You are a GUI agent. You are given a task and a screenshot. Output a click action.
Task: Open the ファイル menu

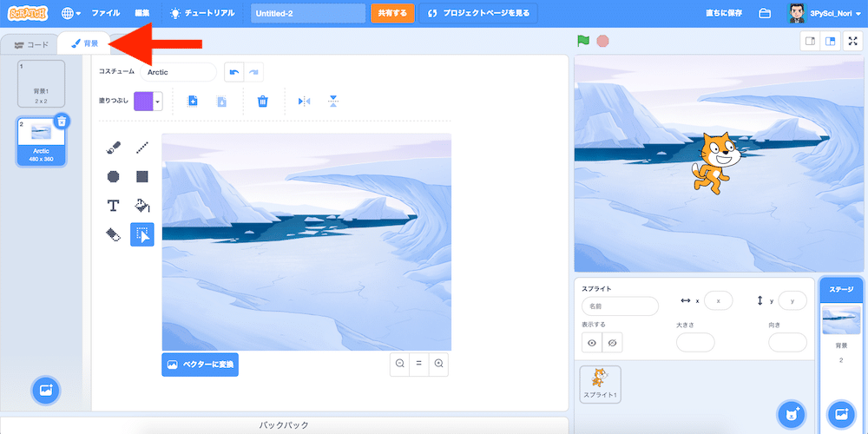point(105,13)
